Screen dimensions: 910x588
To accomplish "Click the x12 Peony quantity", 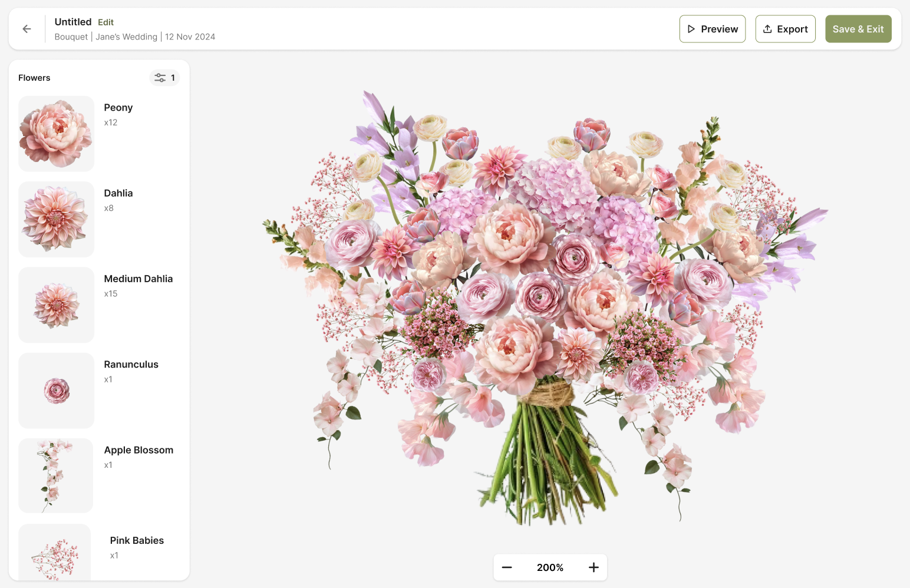I will (x=111, y=123).
